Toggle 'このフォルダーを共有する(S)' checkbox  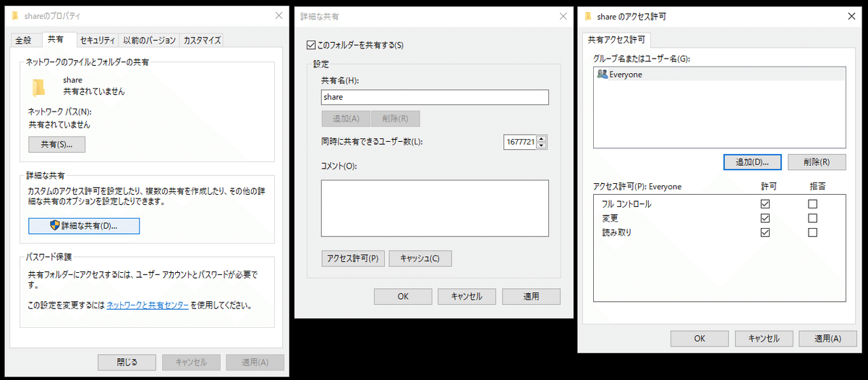[x=312, y=45]
